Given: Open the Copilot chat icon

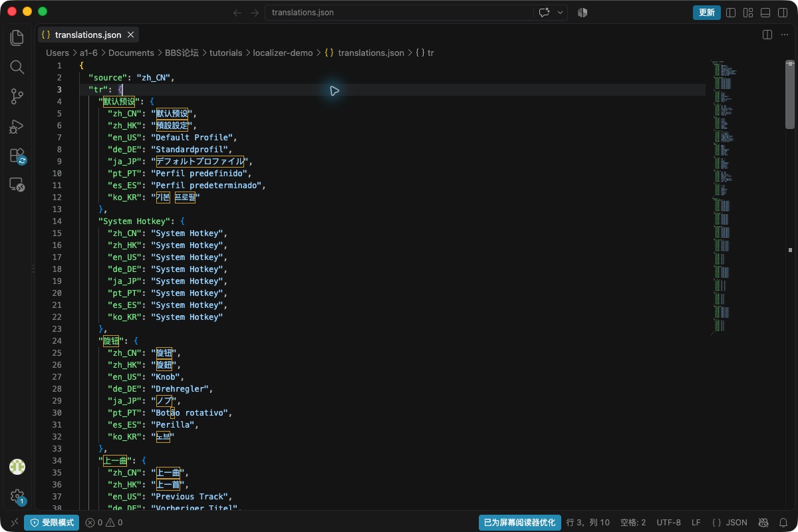Looking at the screenshot, I should click(545, 13).
